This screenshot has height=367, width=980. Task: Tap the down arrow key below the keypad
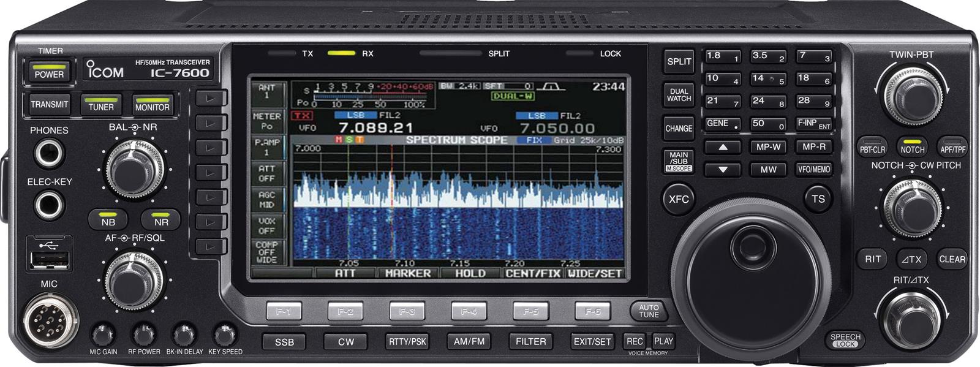[x=723, y=170]
